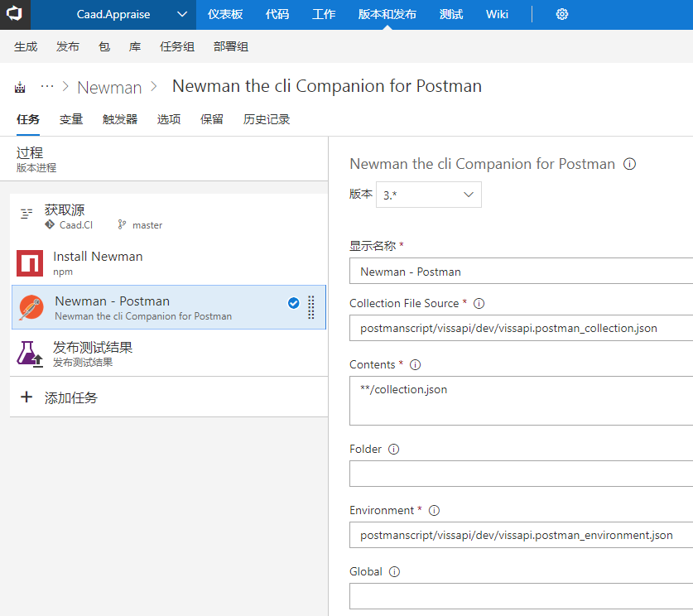Switch to the 保留 tab
The image size is (693, 616).
click(x=212, y=119)
